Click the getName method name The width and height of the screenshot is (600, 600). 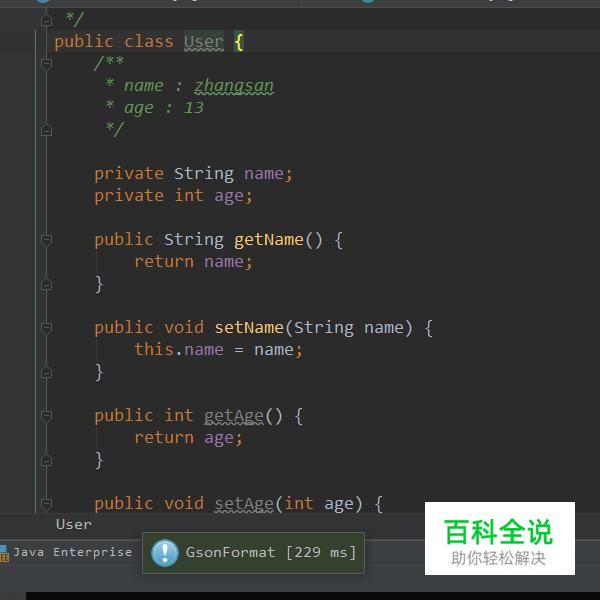[269, 240]
